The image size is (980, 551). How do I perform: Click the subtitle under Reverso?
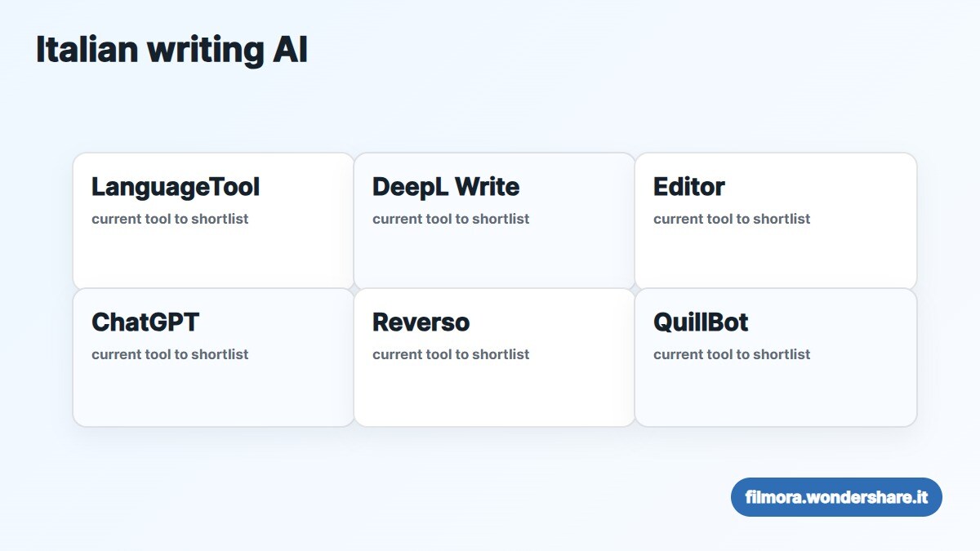[x=451, y=354]
